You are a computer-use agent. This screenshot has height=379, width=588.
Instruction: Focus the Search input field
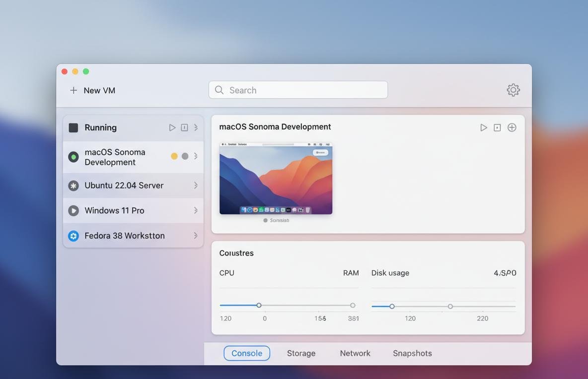[298, 90]
